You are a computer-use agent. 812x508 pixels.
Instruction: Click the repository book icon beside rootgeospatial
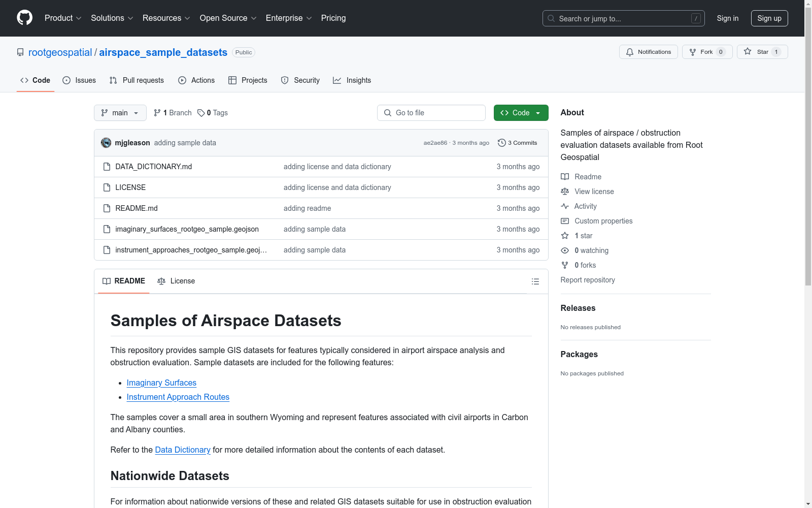(20, 52)
